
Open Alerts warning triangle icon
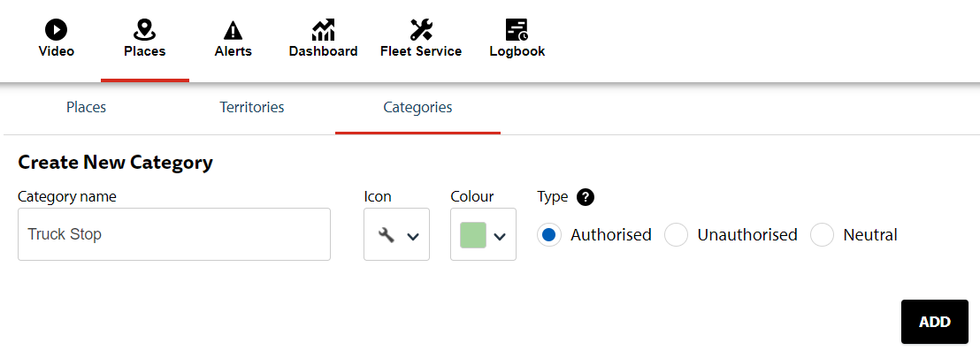coord(234,29)
